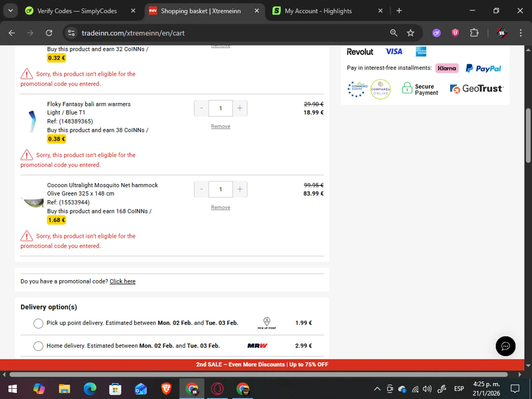The height and width of the screenshot is (399, 532).
Task: Open the 4:25 p. m. clock calendar
Action: (x=486, y=389)
